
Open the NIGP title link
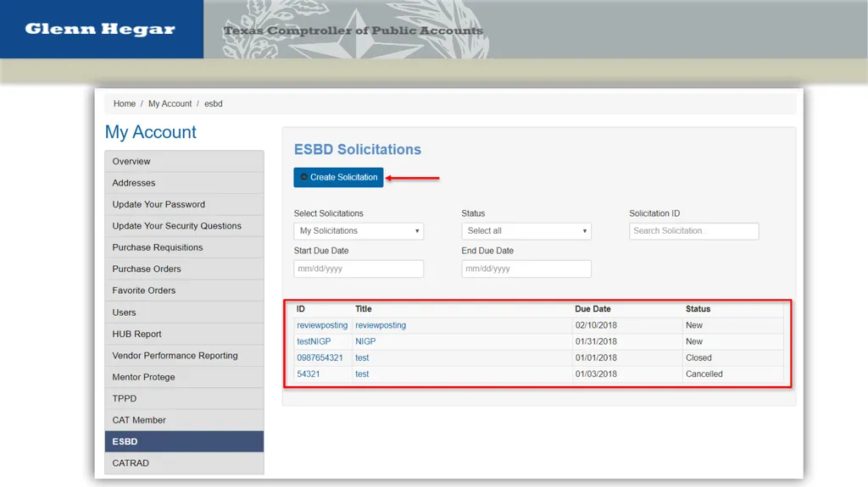365,341
